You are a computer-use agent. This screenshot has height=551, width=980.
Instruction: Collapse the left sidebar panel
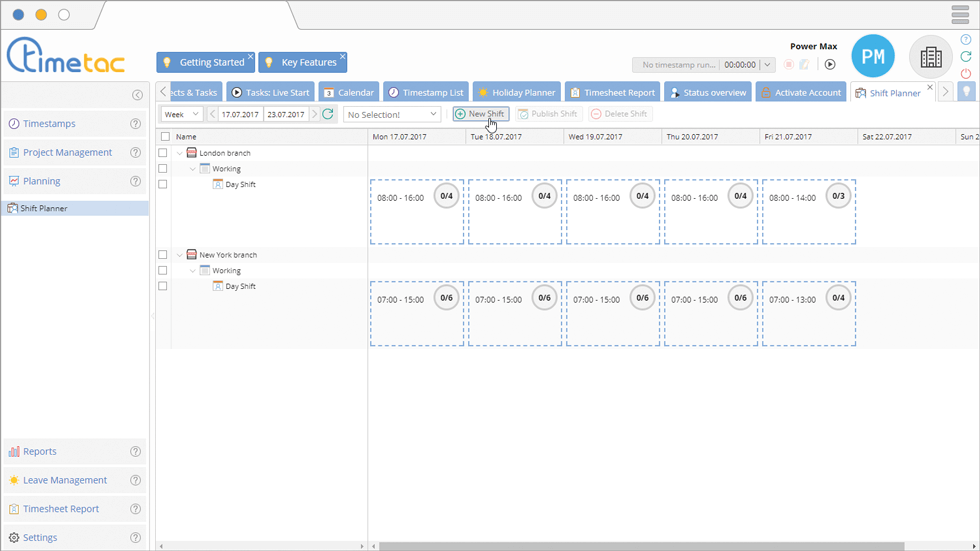coord(137,95)
